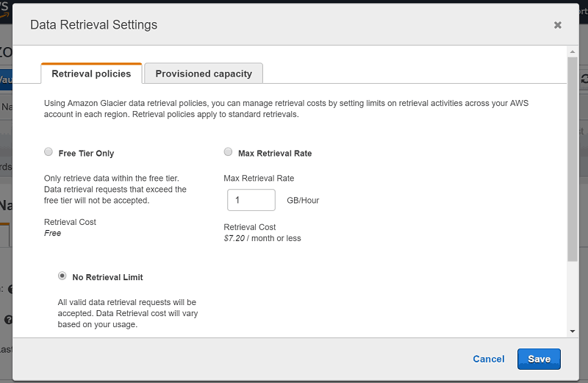588x383 pixels.
Task: Click the dialog vertical scrollbar thumb
Action: point(573,160)
